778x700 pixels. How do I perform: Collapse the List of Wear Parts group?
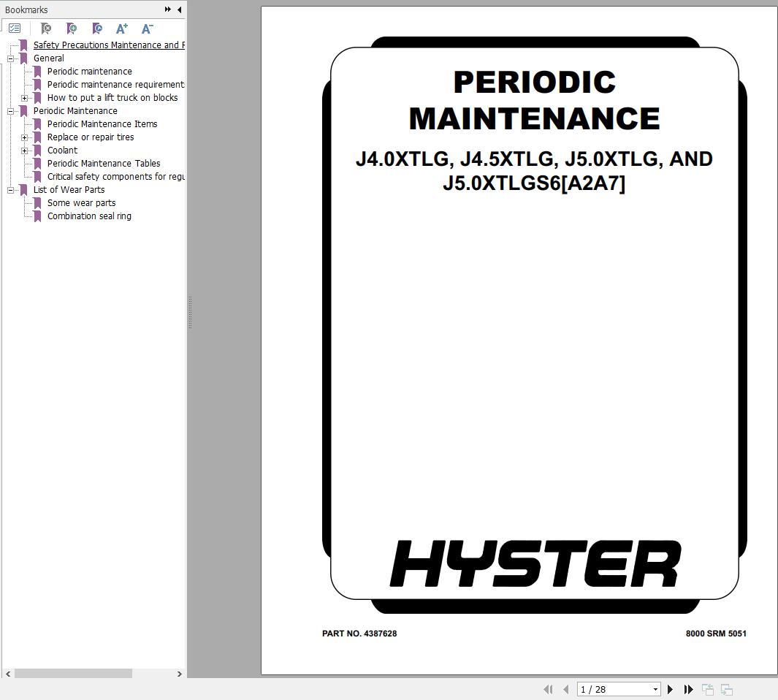tap(11, 190)
